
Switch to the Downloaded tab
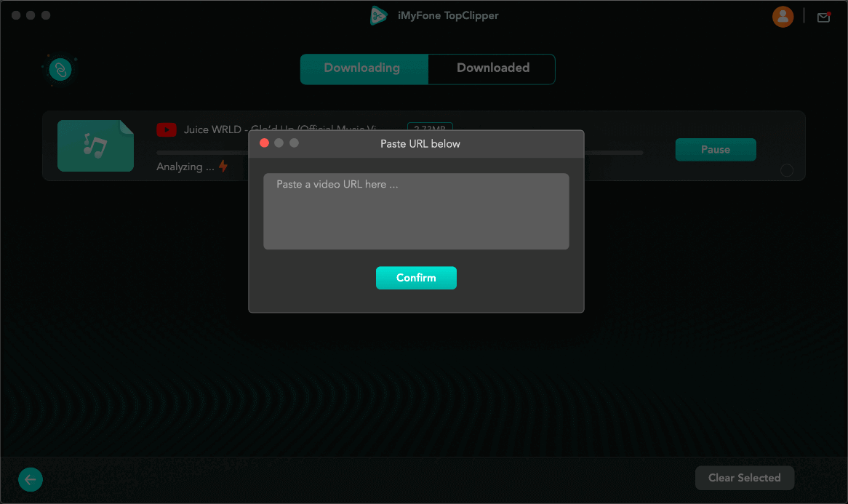coord(492,68)
